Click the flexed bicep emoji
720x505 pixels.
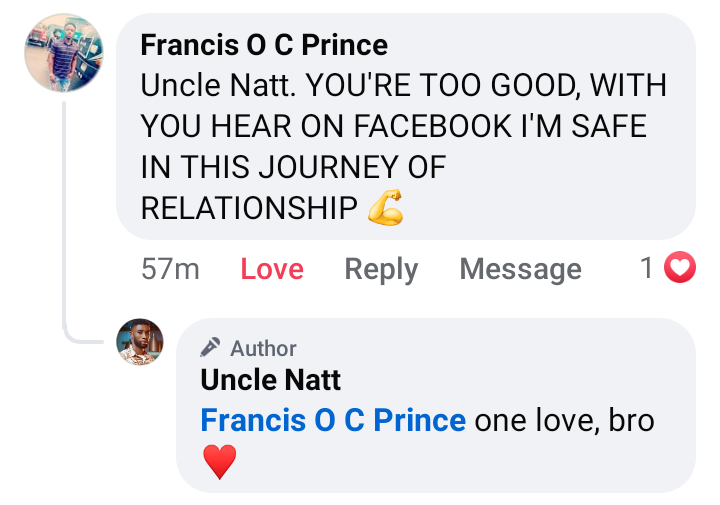pos(385,208)
